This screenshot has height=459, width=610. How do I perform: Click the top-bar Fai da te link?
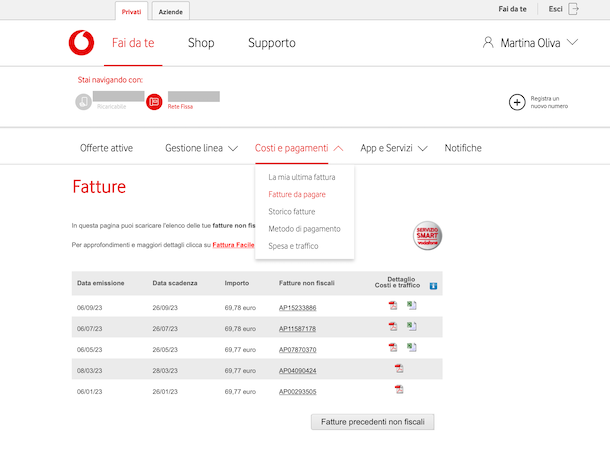(512, 9)
